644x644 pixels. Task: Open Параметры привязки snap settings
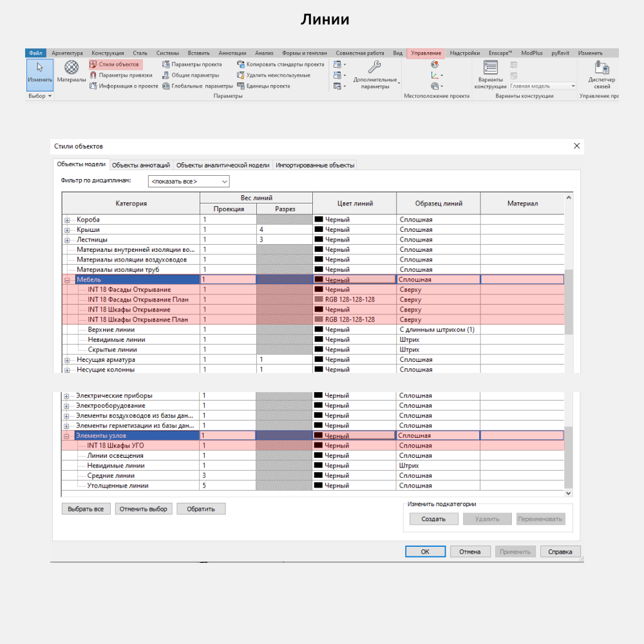coord(121,75)
